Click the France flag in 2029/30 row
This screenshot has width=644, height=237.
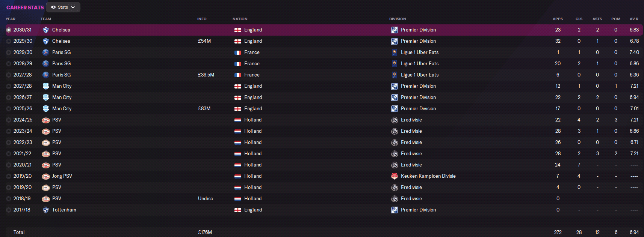coord(238,52)
